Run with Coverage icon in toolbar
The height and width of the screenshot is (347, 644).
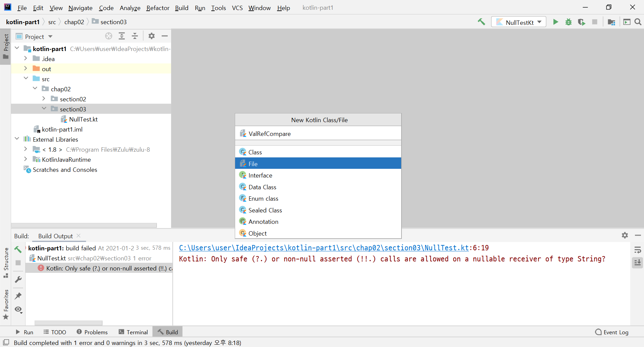click(x=582, y=22)
